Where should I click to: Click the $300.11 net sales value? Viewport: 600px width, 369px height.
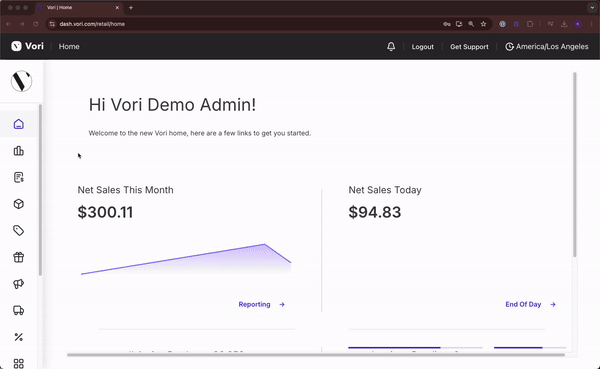click(x=105, y=212)
